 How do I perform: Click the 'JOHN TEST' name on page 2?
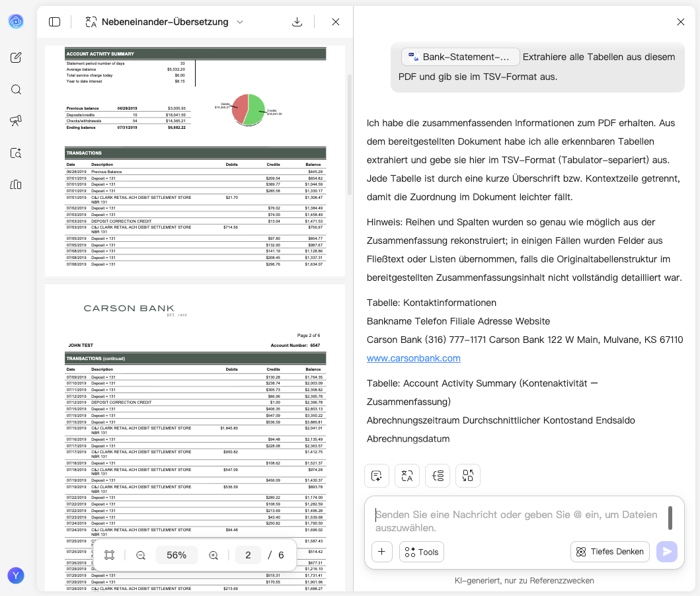[x=81, y=346]
